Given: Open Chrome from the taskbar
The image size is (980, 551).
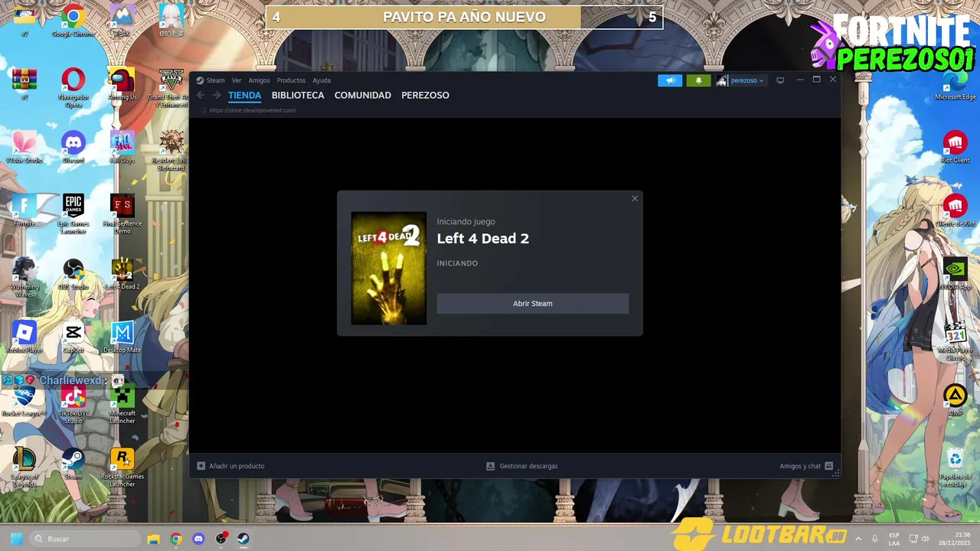Looking at the screenshot, I should (176, 539).
